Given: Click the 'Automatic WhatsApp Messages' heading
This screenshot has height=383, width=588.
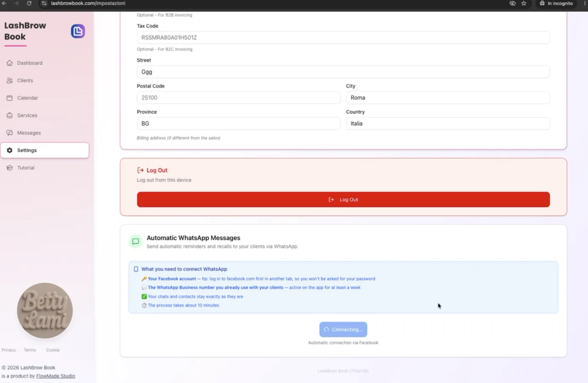Looking at the screenshot, I should 193,238.
